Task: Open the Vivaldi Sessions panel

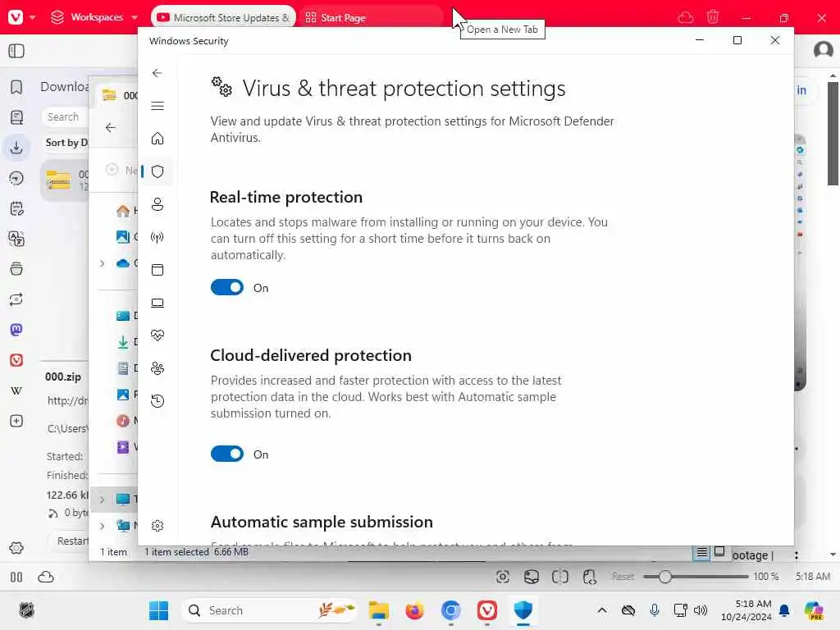Action: (x=16, y=299)
